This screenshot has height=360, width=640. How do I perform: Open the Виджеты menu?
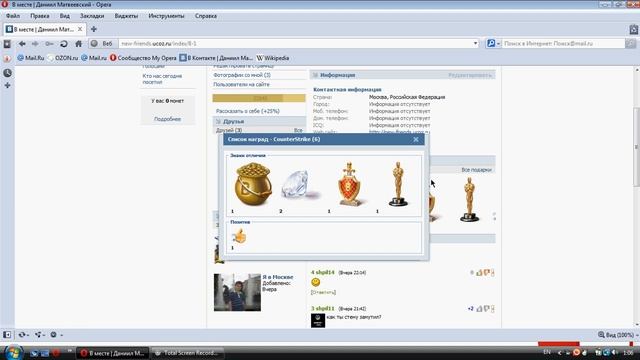pyautogui.click(x=126, y=16)
